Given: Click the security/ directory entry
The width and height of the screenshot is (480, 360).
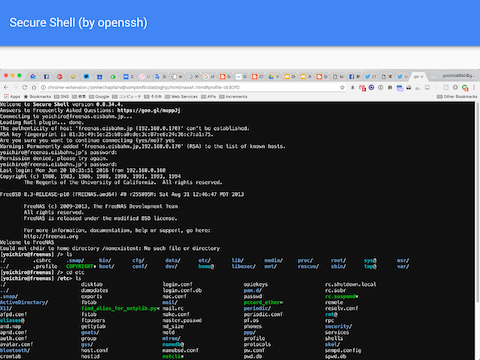Looking at the screenshot, I should (x=338, y=326).
